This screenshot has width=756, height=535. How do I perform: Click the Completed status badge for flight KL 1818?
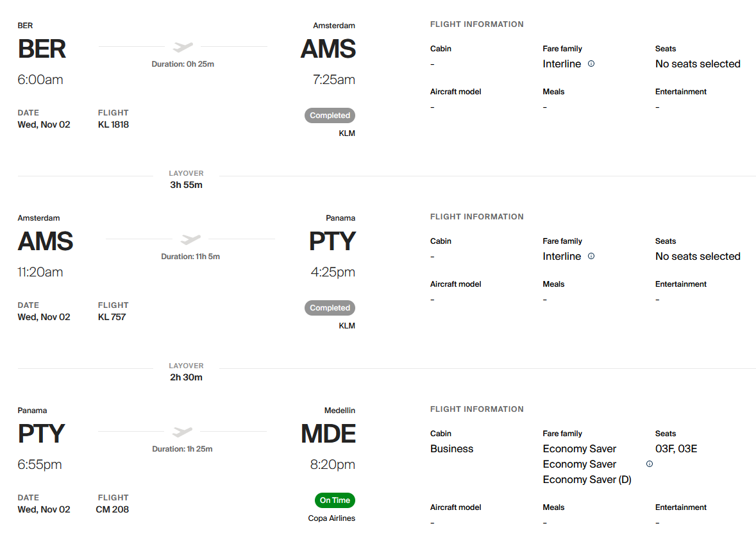pyautogui.click(x=330, y=115)
